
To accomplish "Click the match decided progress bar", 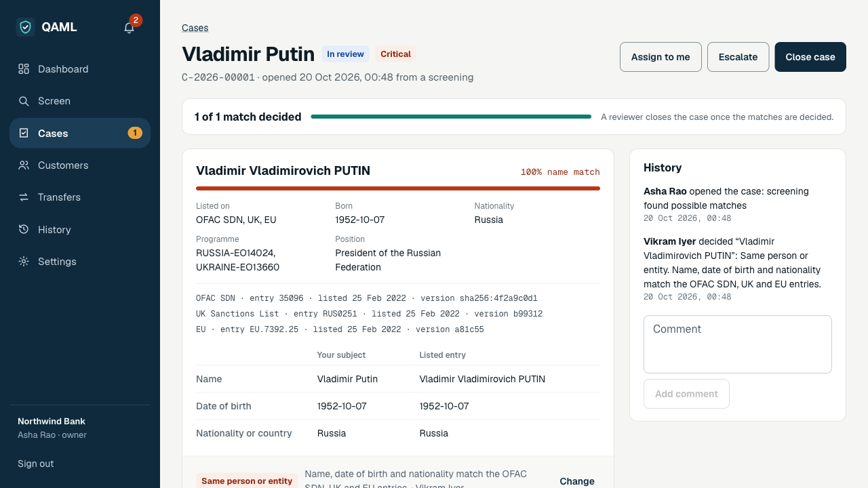I will click(451, 117).
